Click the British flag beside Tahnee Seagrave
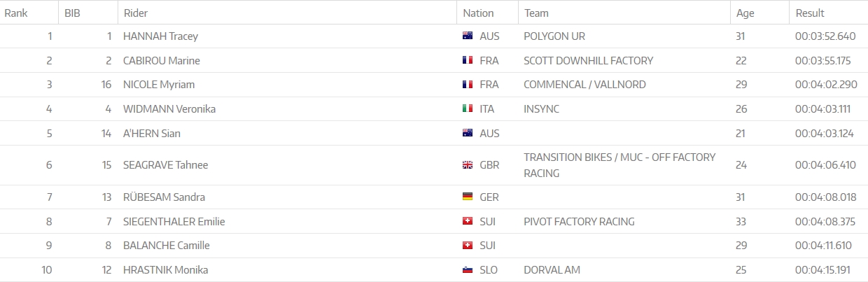The height and width of the screenshot is (282, 868). pos(468,165)
